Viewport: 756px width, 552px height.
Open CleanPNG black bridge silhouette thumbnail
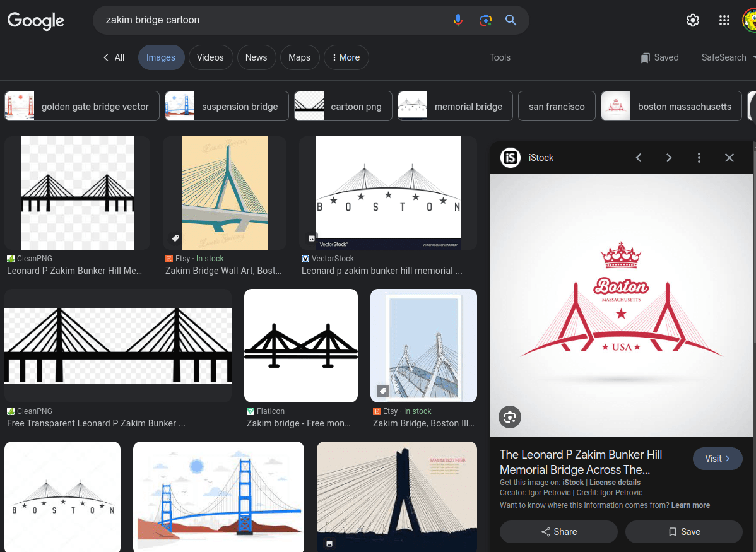point(77,193)
